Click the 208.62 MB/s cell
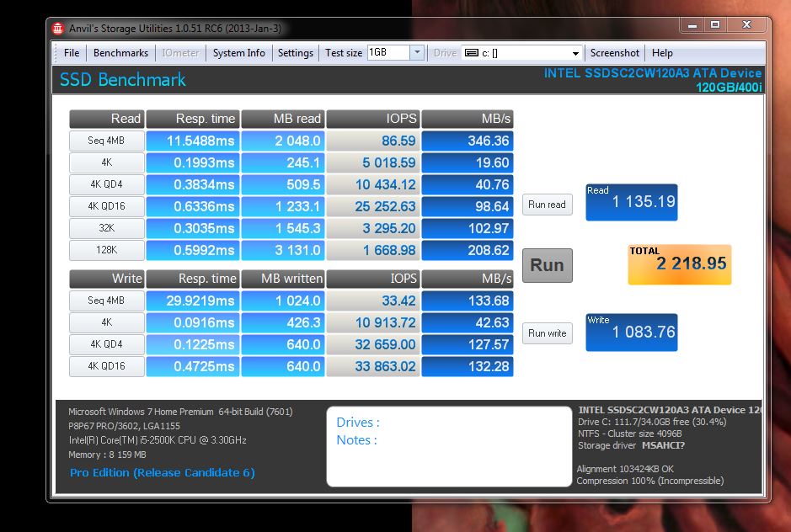791x532 pixels. tap(468, 250)
